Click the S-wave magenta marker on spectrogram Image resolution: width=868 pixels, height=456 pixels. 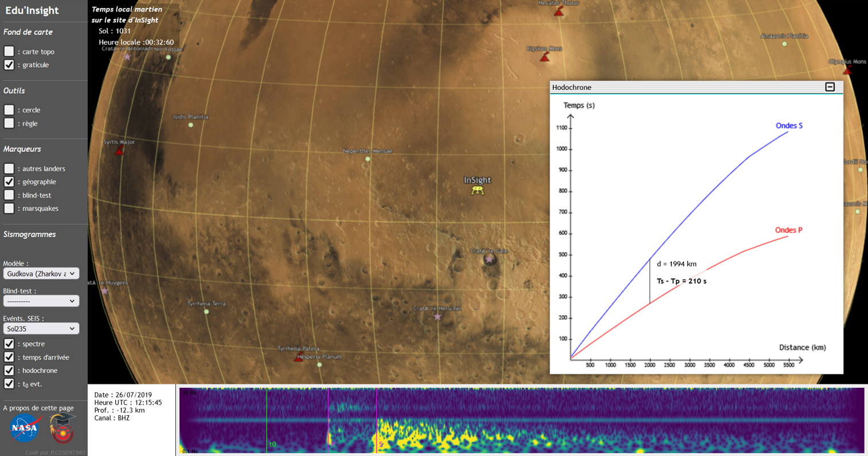tap(377, 420)
